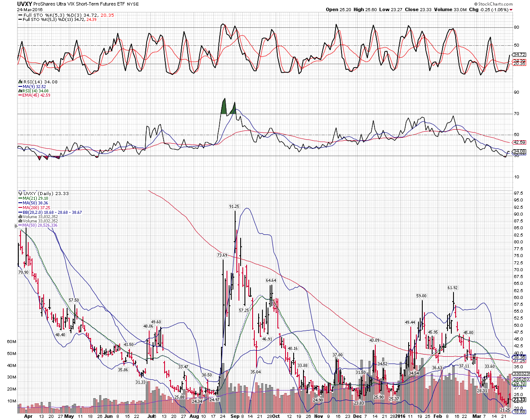Screen dimensions: 530x420
Task: Click the 35.04 September low label
Action: 256,372
